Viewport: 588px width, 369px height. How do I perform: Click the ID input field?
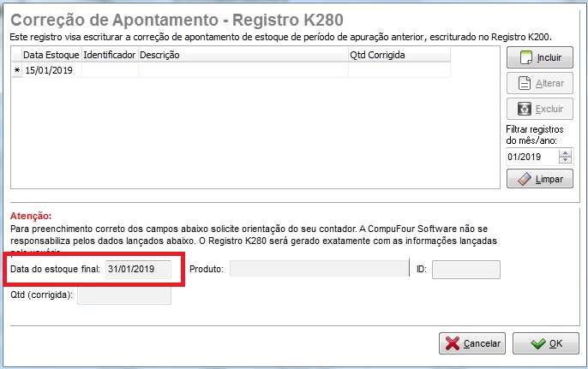[x=465, y=270]
